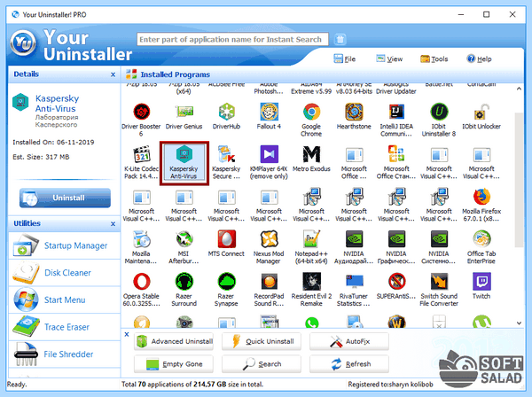Select the Fallout 4 program icon
The height and width of the screenshot is (397, 532).
pos(269,112)
